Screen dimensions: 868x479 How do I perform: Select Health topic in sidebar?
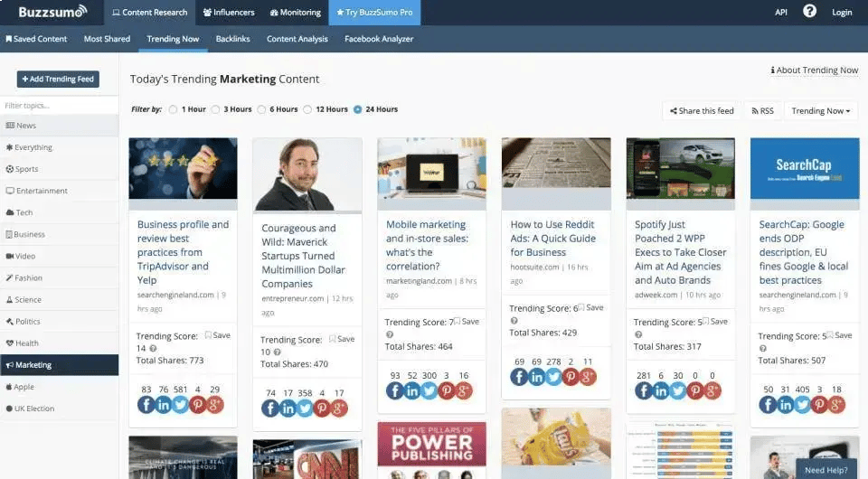click(x=60, y=343)
